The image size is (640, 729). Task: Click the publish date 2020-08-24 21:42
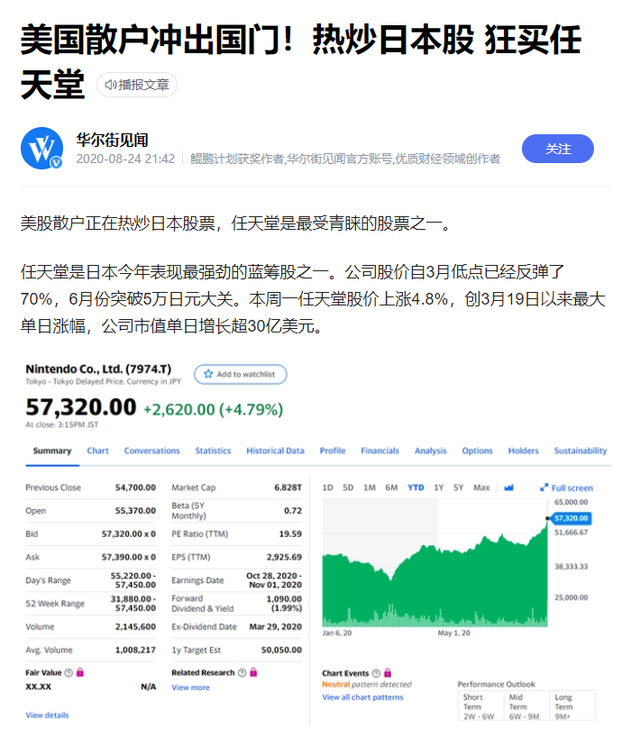tap(125, 159)
